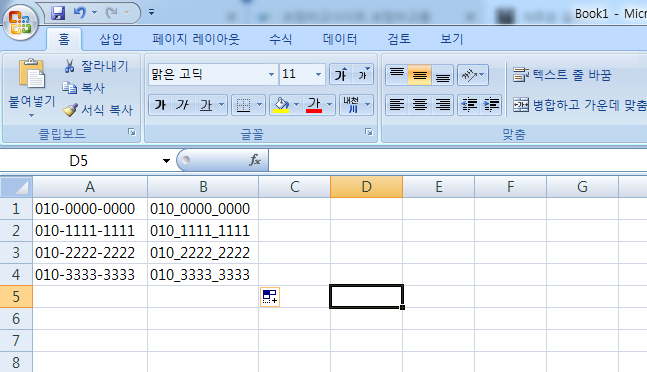Activate the 서식 복사 format painter
647x372 pixels.
(x=97, y=110)
